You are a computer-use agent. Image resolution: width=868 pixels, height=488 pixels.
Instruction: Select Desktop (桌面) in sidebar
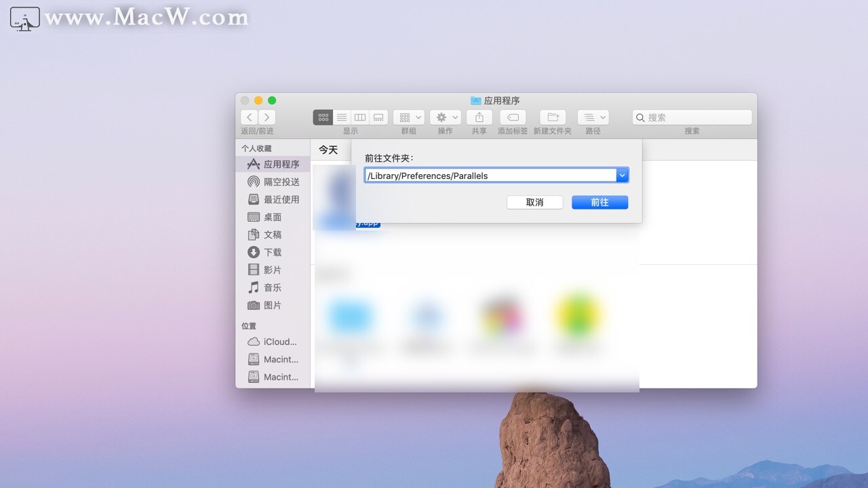[273, 217]
